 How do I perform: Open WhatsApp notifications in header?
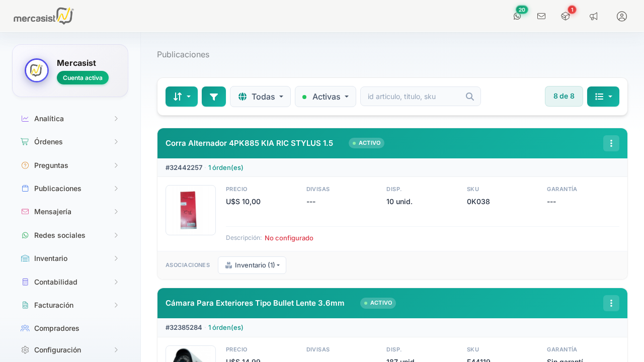pyautogui.click(x=517, y=16)
